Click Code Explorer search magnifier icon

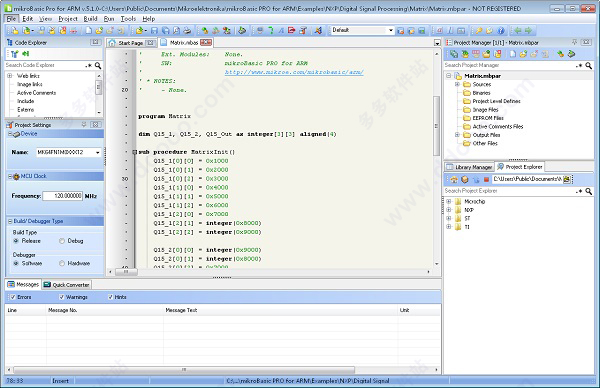coord(98,65)
